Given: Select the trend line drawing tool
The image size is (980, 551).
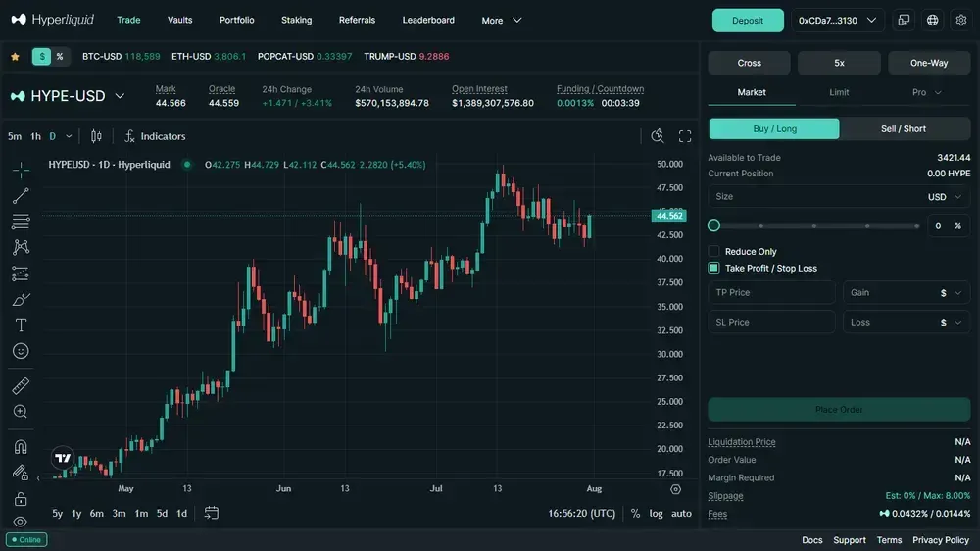Looking at the screenshot, I should point(21,196).
